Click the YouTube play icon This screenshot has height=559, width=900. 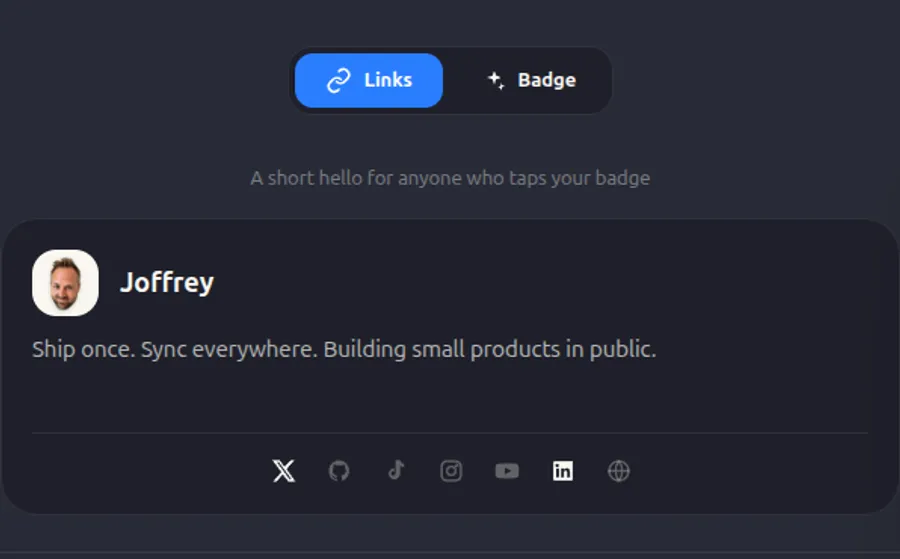coord(507,471)
